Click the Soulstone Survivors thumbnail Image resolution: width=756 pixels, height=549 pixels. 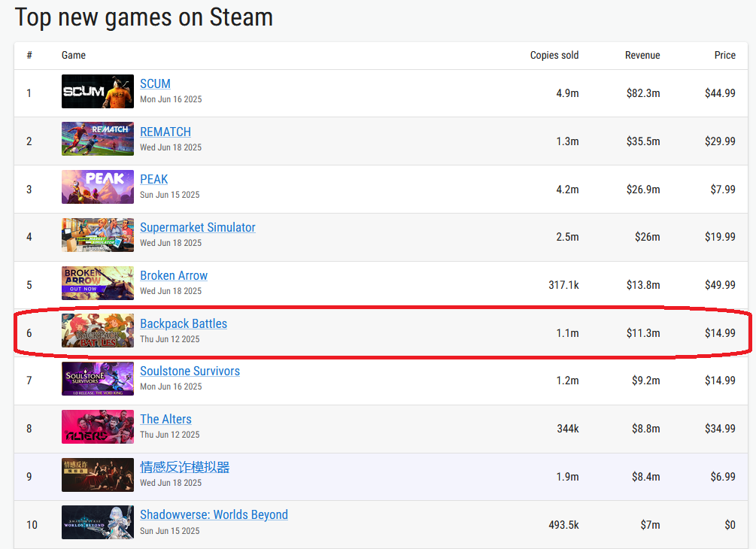98,378
